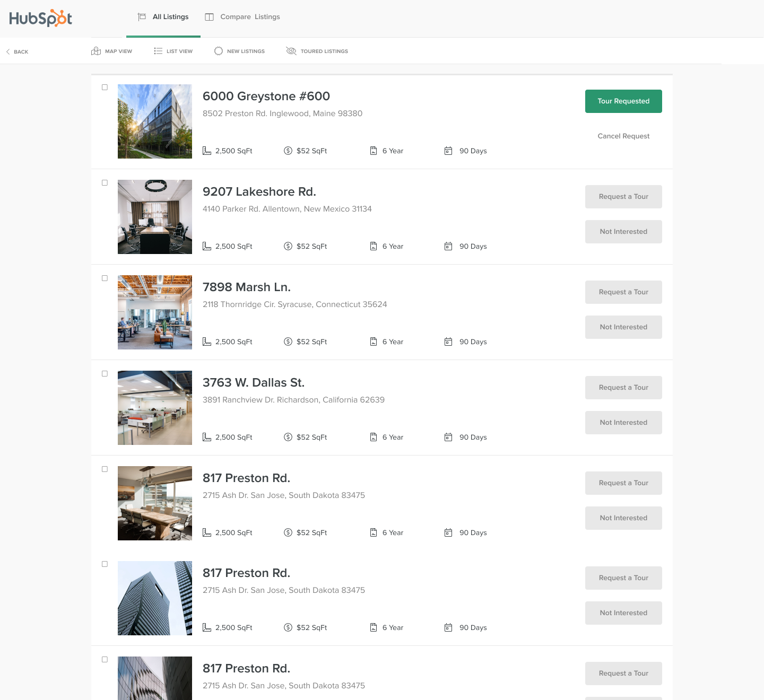The height and width of the screenshot is (700, 764).
Task: Request a Tour for 7898 Marsh Ln.
Action: coord(623,292)
